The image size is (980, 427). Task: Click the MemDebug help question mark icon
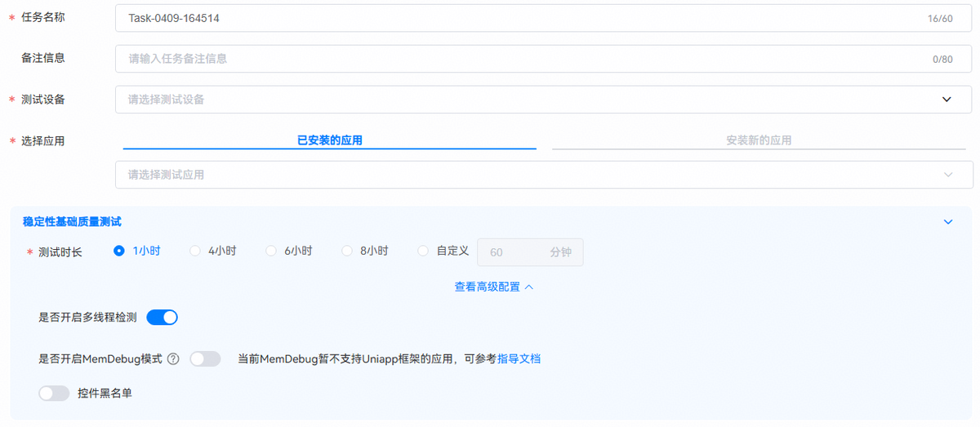(173, 359)
